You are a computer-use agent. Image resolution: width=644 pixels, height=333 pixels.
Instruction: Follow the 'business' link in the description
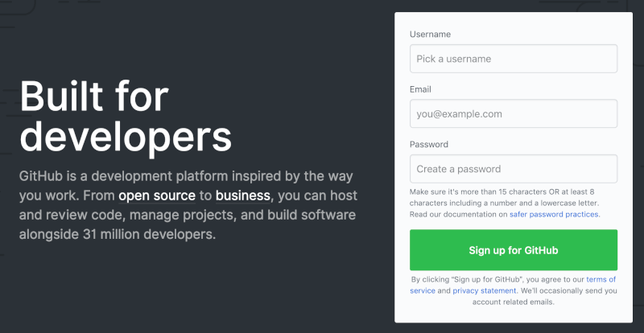pyautogui.click(x=243, y=195)
